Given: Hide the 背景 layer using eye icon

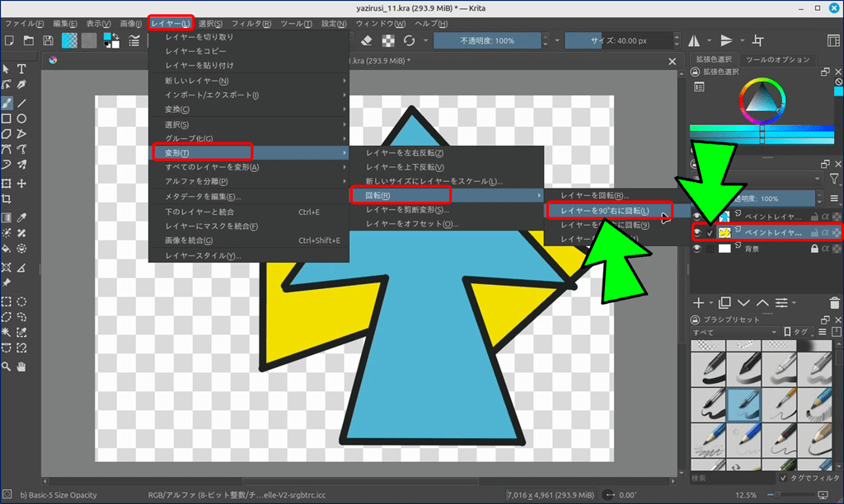Looking at the screenshot, I should [x=697, y=249].
